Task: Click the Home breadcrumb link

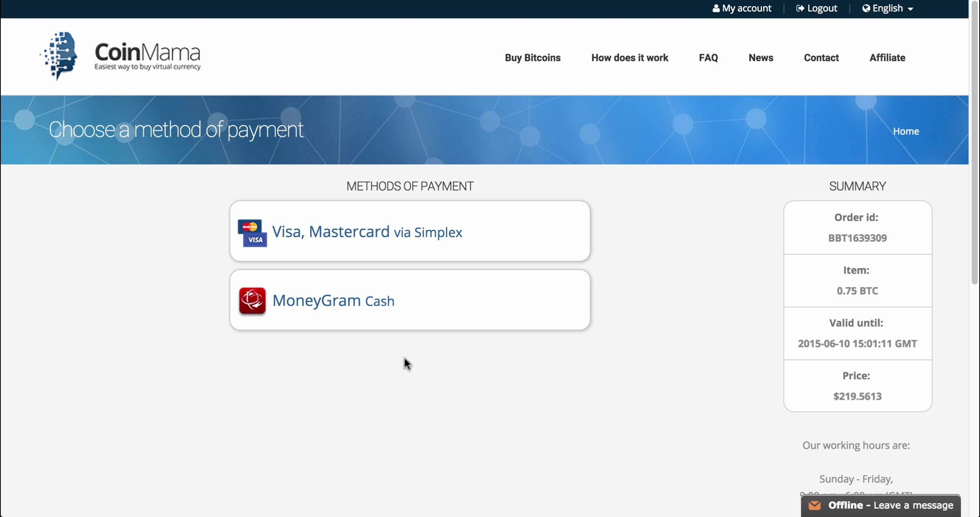Action: [x=906, y=131]
